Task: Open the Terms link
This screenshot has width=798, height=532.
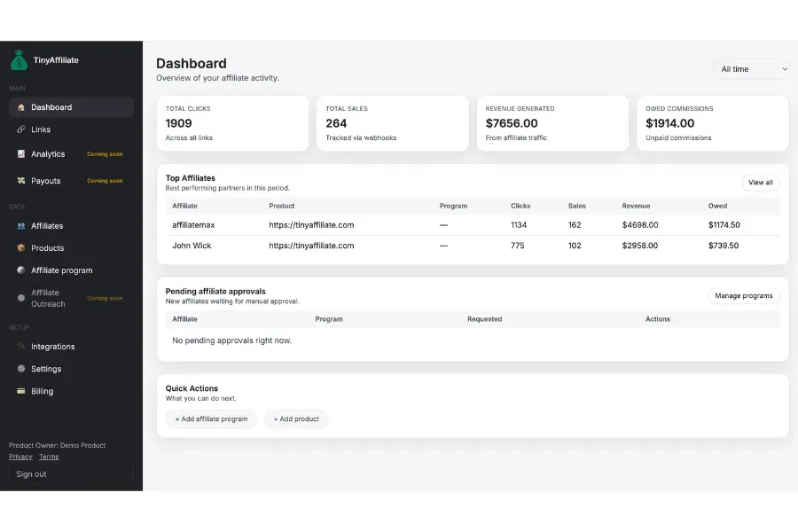Action: pyautogui.click(x=49, y=457)
